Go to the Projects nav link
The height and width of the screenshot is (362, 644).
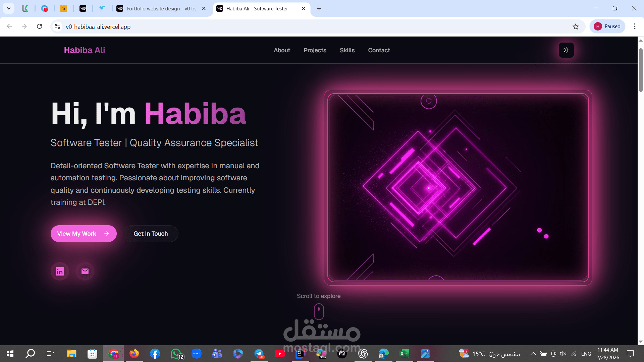pyautogui.click(x=315, y=50)
